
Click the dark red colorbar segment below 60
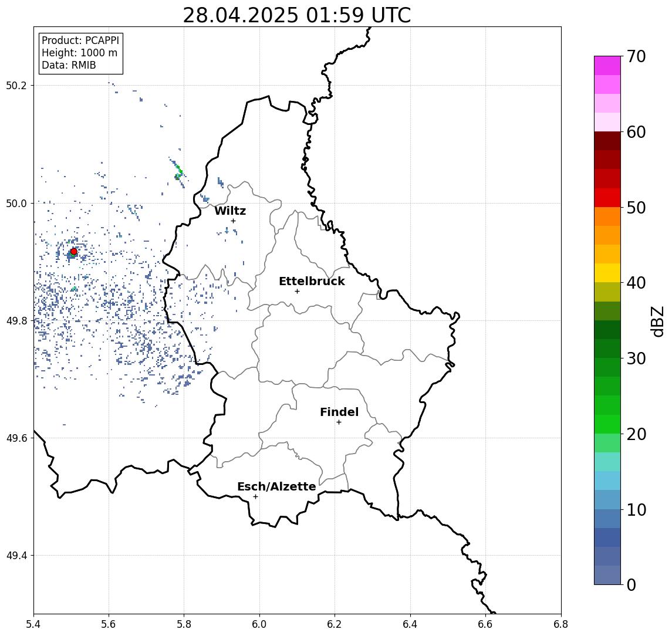[607, 141]
